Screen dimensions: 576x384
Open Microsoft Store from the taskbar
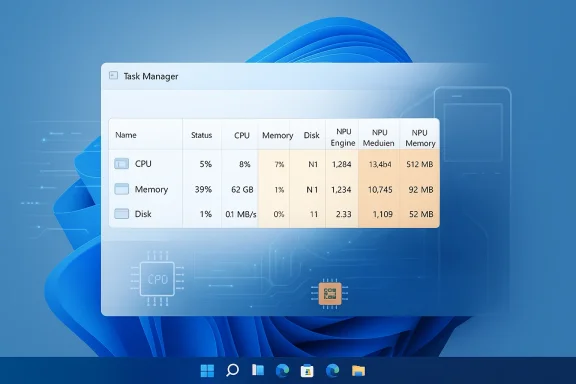(x=307, y=370)
